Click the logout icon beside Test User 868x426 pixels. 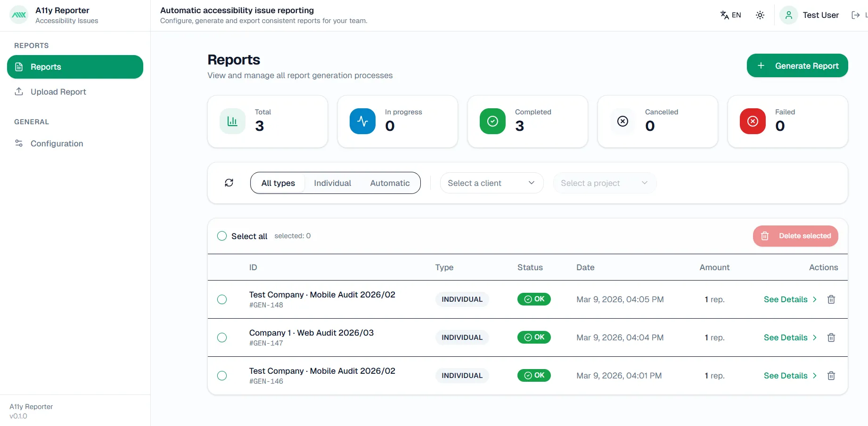[x=856, y=15]
